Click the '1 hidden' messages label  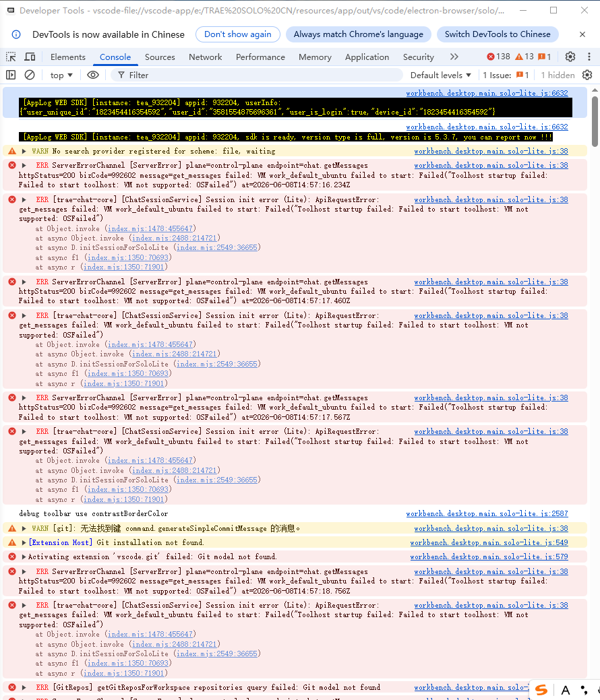click(558, 75)
